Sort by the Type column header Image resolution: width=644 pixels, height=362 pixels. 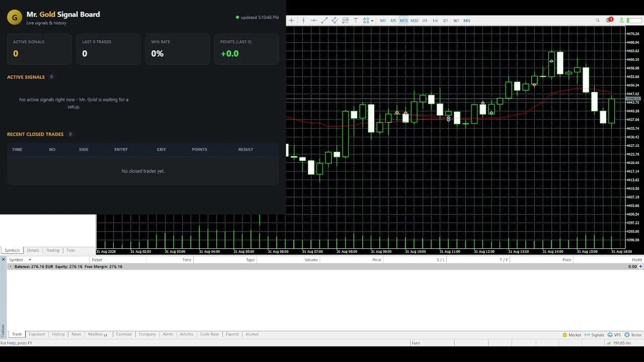coord(225,260)
